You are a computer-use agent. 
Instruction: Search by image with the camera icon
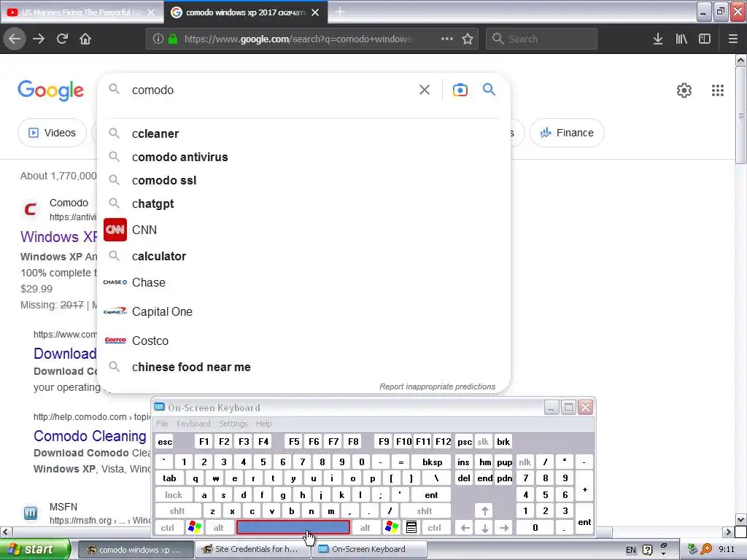pyautogui.click(x=460, y=90)
